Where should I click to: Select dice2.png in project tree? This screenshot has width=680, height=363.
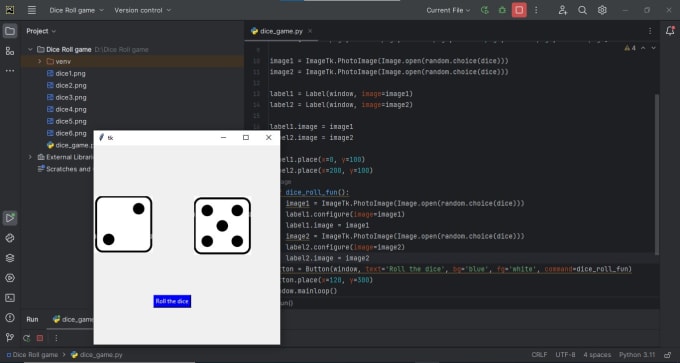(x=66, y=85)
